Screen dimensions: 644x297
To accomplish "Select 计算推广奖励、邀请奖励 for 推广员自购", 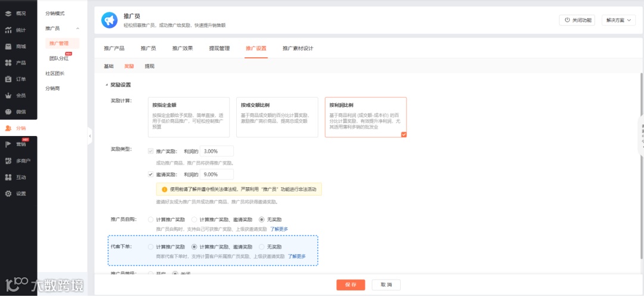I will (x=194, y=220).
